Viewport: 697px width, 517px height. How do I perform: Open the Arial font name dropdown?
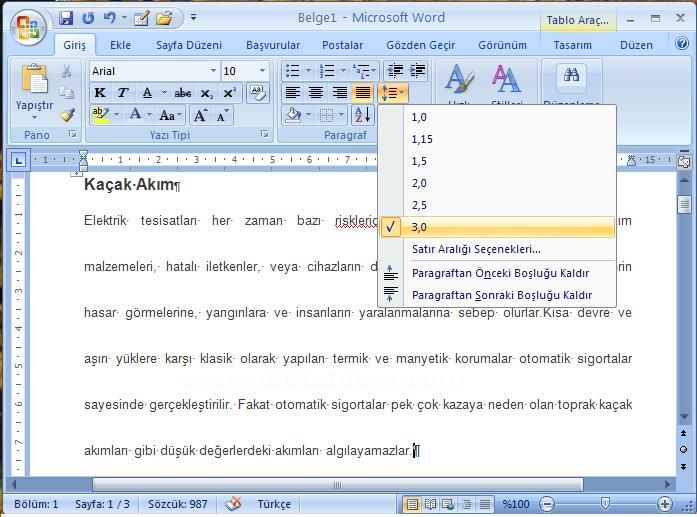[213, 71]
